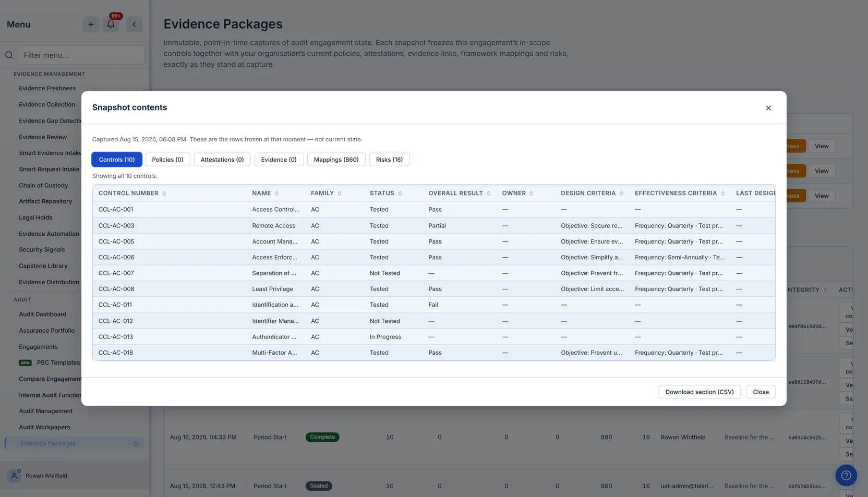868x497 pixels.
Task: Switch to the Policies (0) tab
Action: [x=167, y=160]
